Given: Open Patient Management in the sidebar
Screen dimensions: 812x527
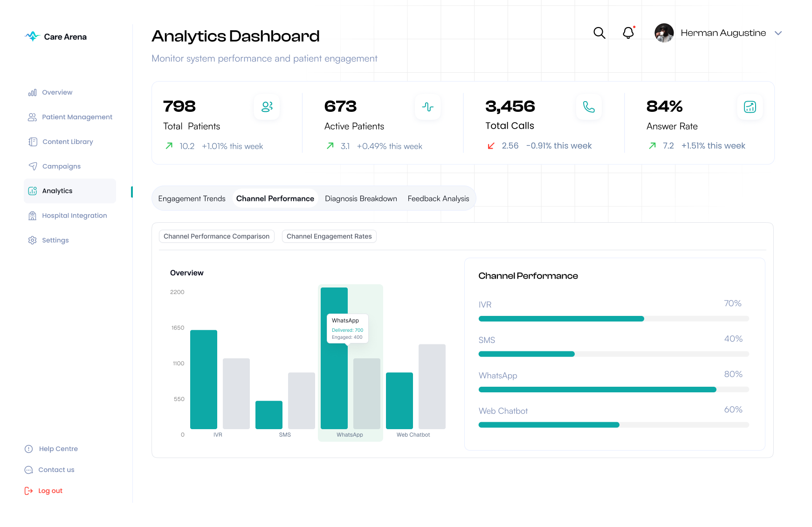Looking at the screenshot, I should point(77,117).
